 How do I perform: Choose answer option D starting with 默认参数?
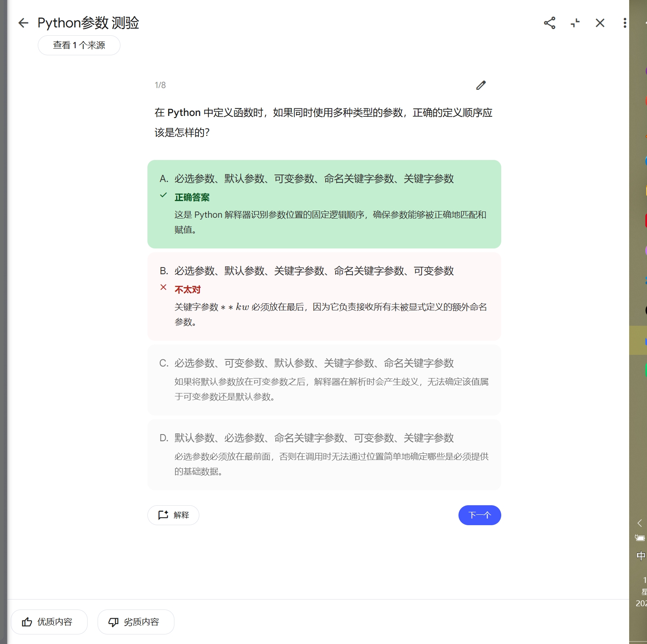tap(324, 455)
